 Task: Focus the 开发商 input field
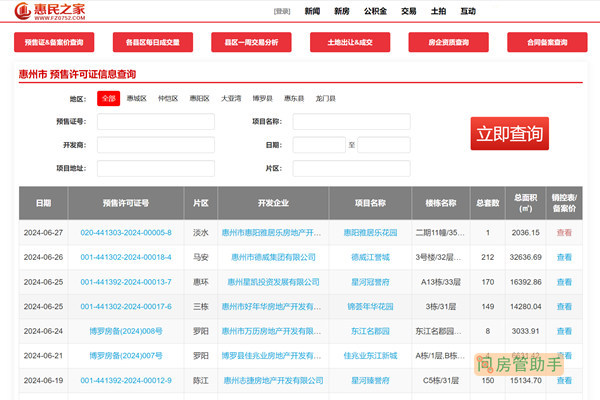click(156, 145)
